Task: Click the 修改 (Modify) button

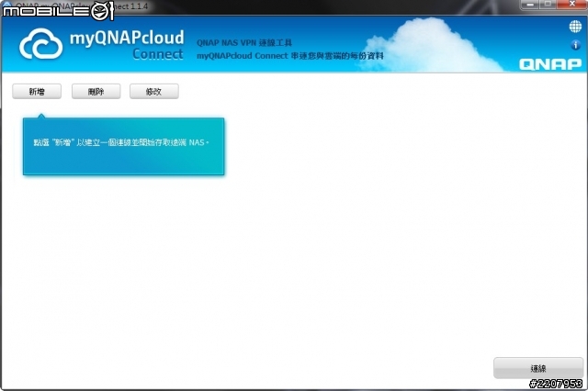Action: 154,92
